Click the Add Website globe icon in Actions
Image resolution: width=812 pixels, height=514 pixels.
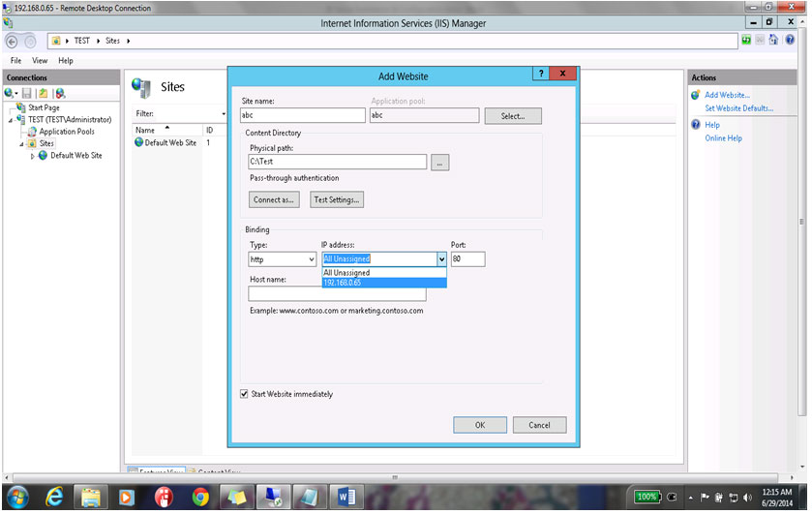pyautogui.click(x=696, y=95)
